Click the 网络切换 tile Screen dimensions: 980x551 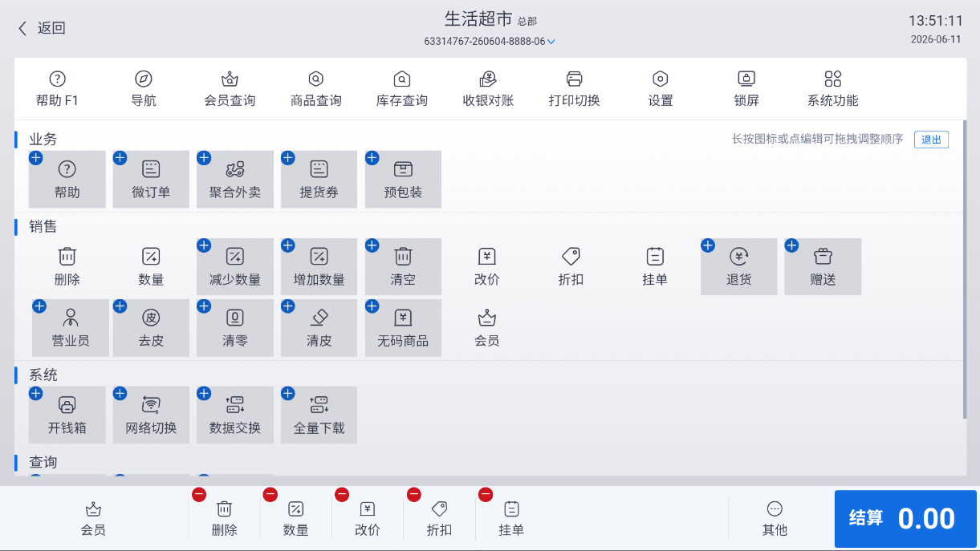point(151,415)
